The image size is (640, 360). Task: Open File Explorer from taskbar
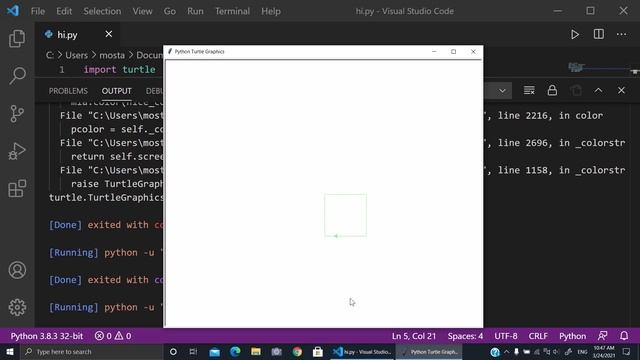[x=256, y=351]
